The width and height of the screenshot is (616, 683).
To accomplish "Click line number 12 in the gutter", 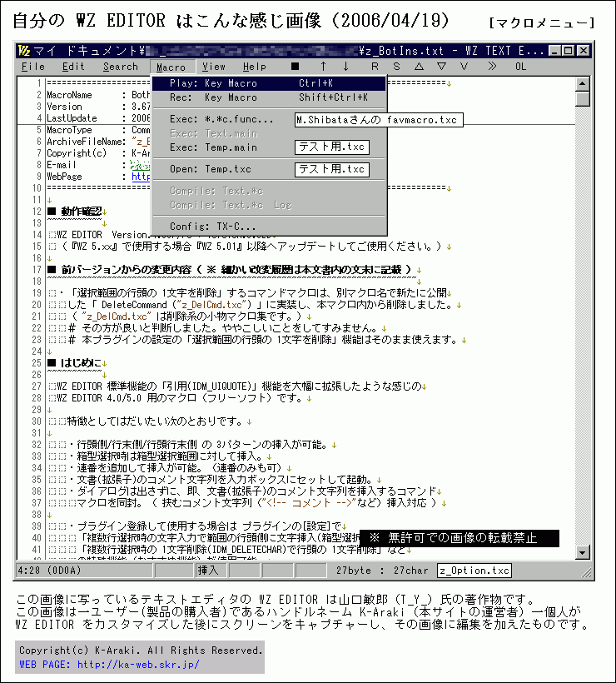I will (37, 212).
